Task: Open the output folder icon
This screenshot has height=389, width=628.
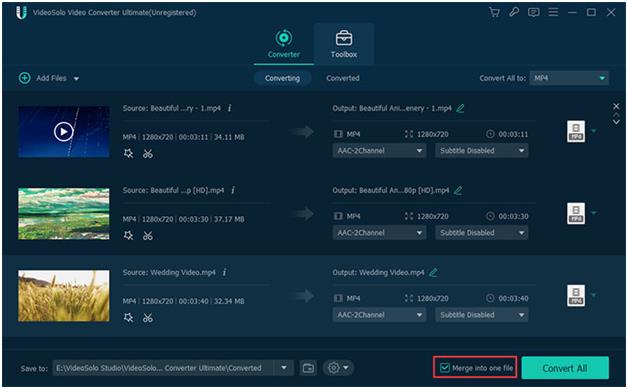Action: point(308,368)
